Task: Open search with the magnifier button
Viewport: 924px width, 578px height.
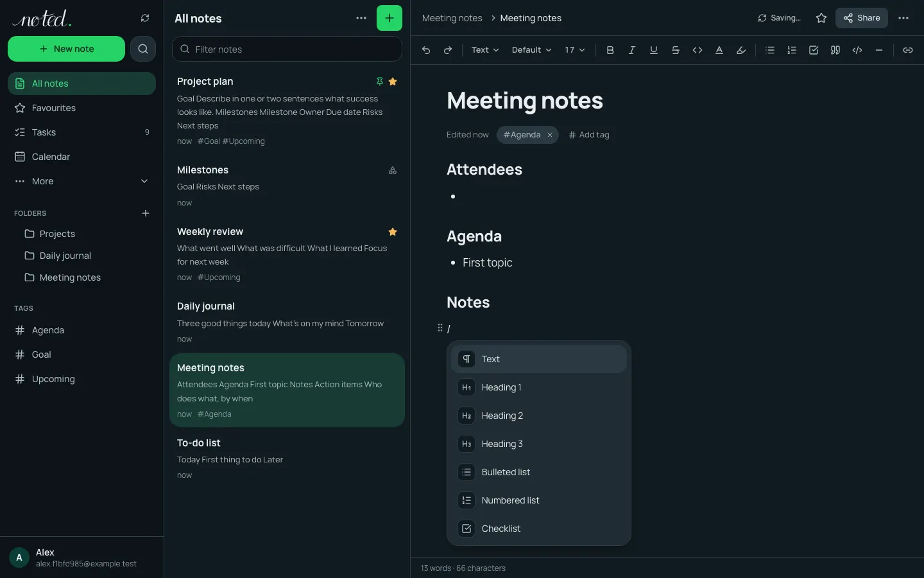Action: point(143,49)
